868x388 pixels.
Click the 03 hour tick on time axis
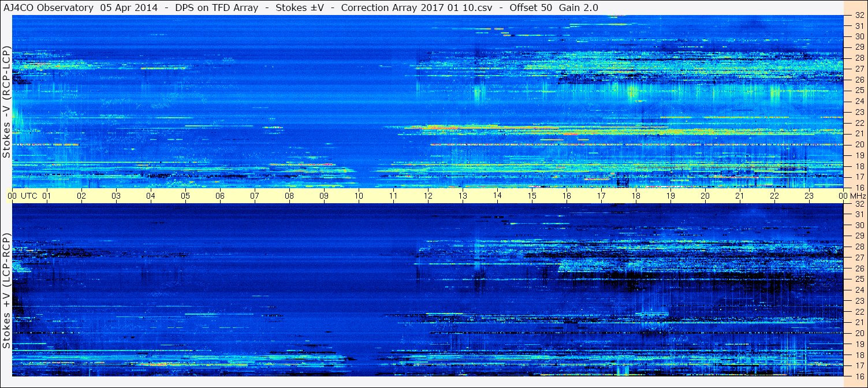click(x=116, y=196)
